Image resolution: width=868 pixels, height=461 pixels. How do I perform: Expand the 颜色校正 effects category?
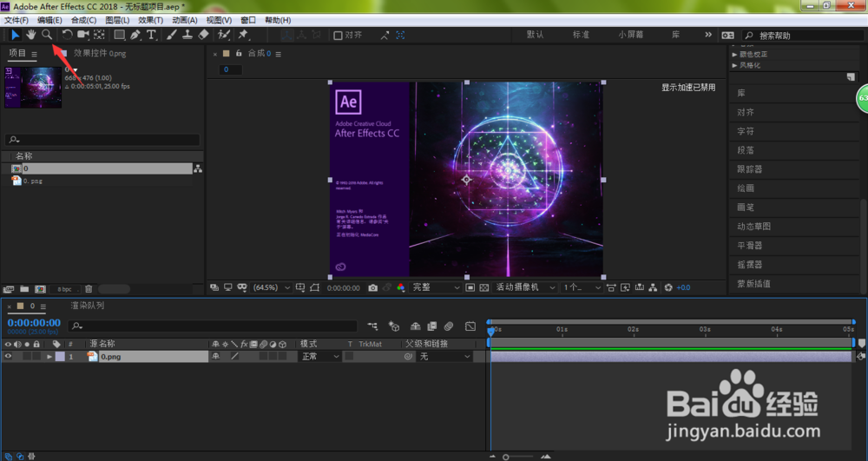pos(734,55)
